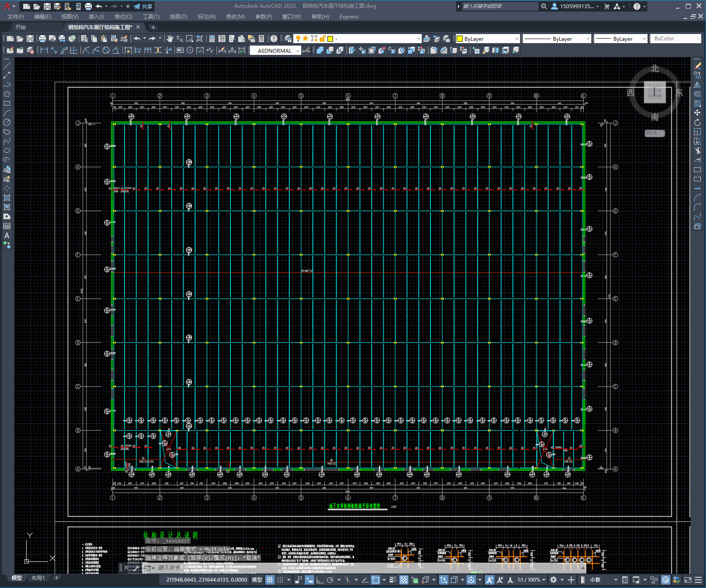Viewport: 706px width, 588px height.
Task: Open the 编辑(E) menu
Action: point(42,17)
